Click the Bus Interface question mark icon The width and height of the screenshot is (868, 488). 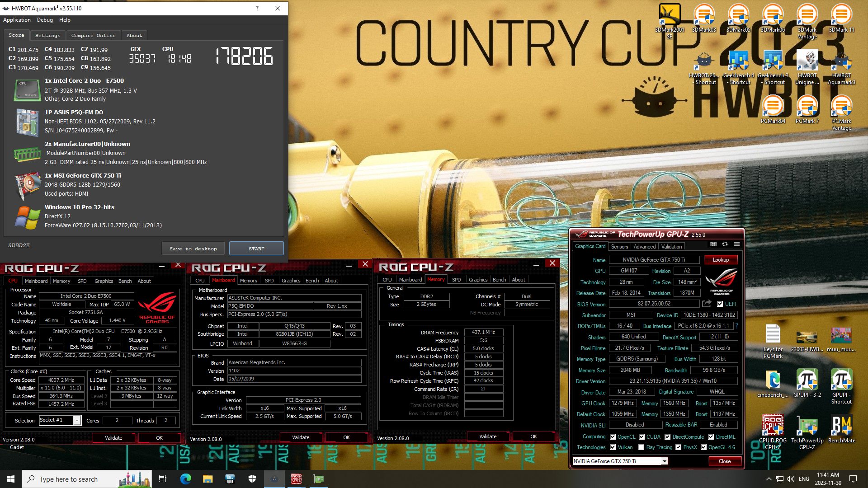click(x=736, y=326)
